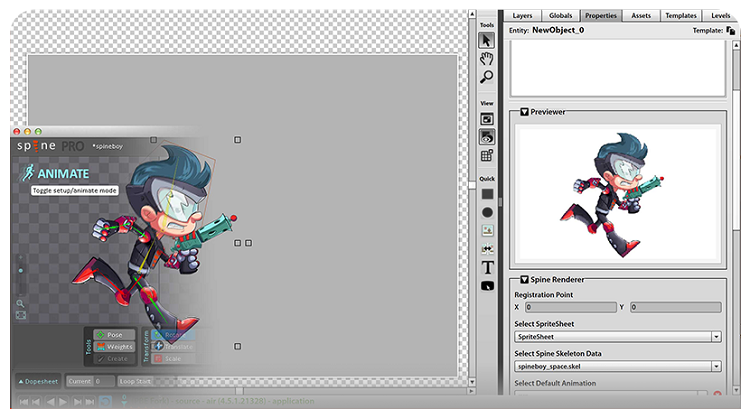
Task: Click the quick sprite animation icon
Action: 487,249
